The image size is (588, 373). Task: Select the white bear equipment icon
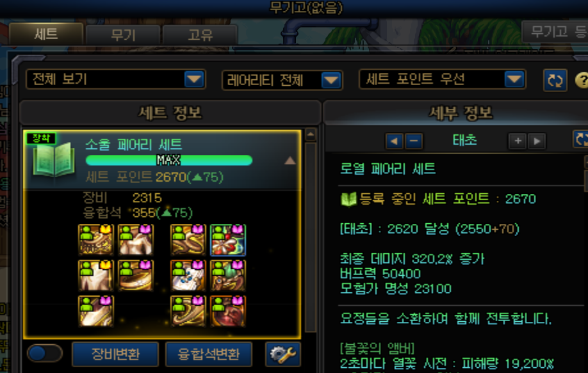coord(188,276)
